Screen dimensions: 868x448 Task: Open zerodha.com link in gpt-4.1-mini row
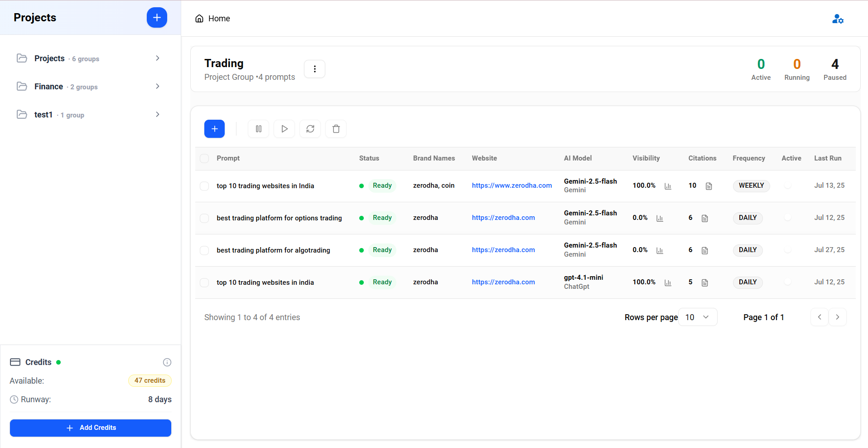click(503, 282)
